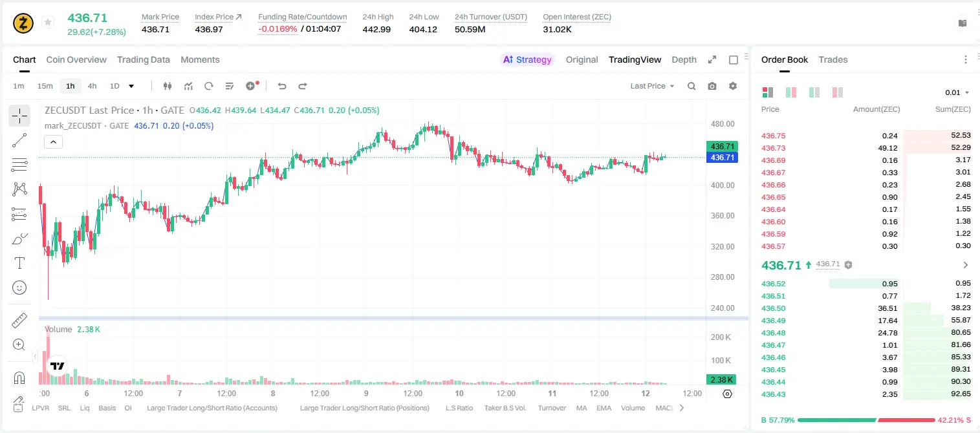
Task: Open the emoji sticker tool
Action: 19,288
